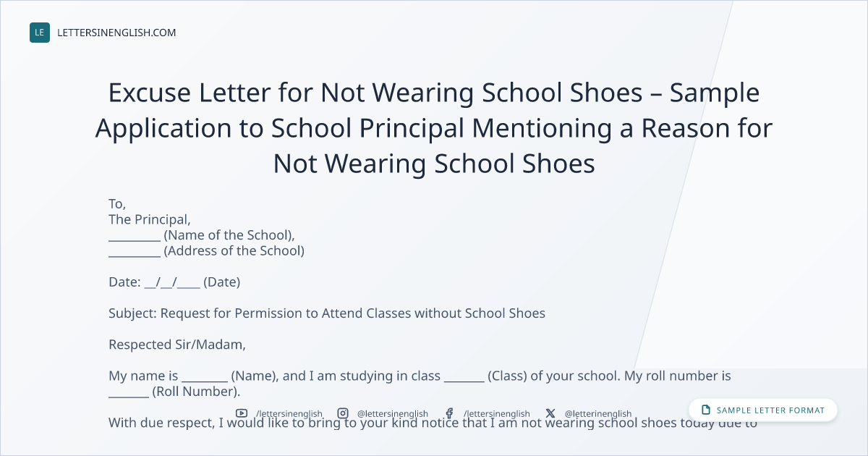Viewport: 868px width, 456px height.
Task: Select the Sample Letter Format button label
Action: pos(770,410)
